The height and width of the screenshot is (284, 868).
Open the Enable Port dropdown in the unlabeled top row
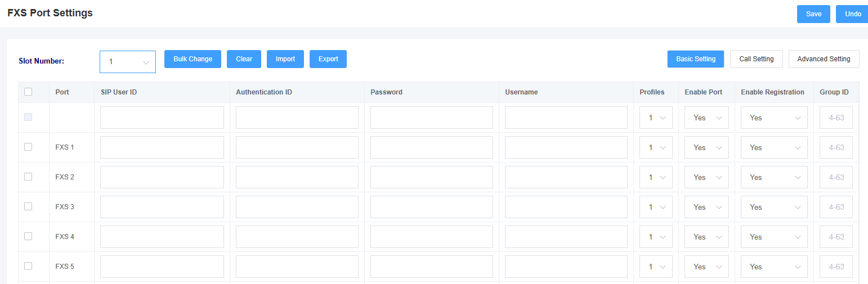tap(706, 118)
